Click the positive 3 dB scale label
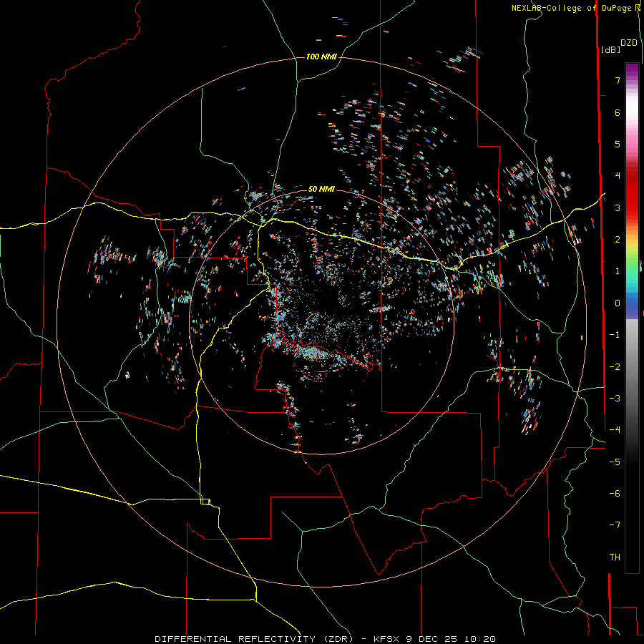Viewport: 644px width, 644px height. 618,208
